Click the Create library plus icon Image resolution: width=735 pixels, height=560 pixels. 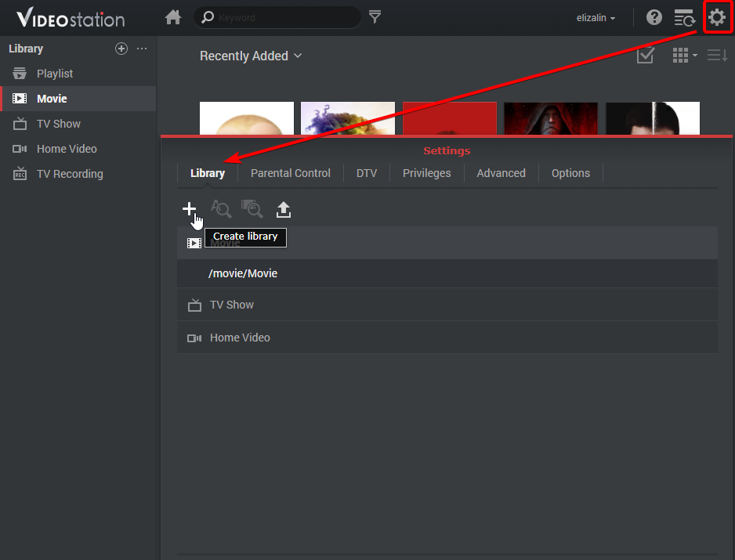189,208
